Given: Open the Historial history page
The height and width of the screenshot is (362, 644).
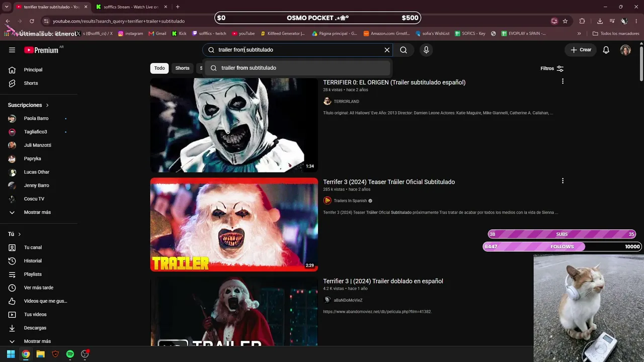Looking at the screenshot, I should click(33, 261).
